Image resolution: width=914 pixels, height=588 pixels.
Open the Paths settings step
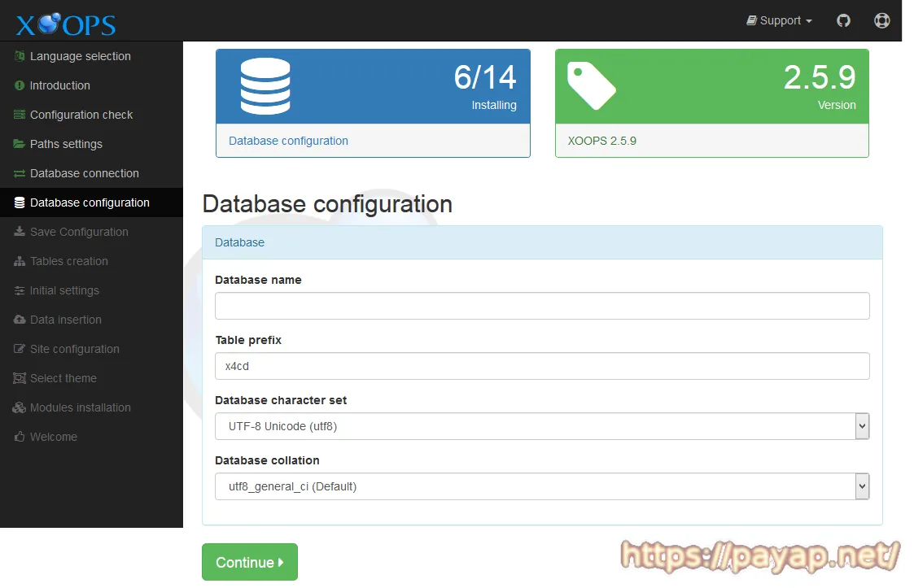pyautogui.click(x=66, y=144)
